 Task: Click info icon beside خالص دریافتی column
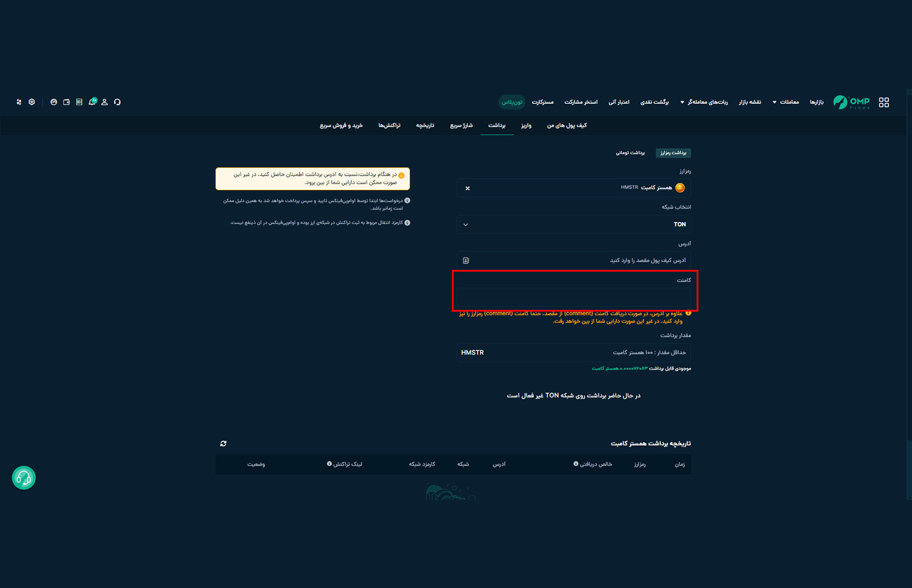pos(576,464)
